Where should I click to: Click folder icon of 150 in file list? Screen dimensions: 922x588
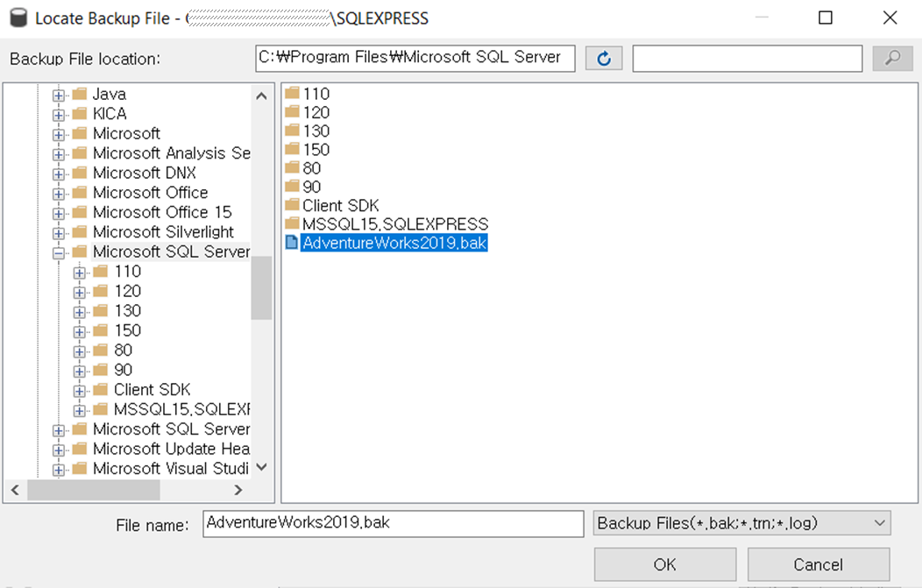coord(292,149)
